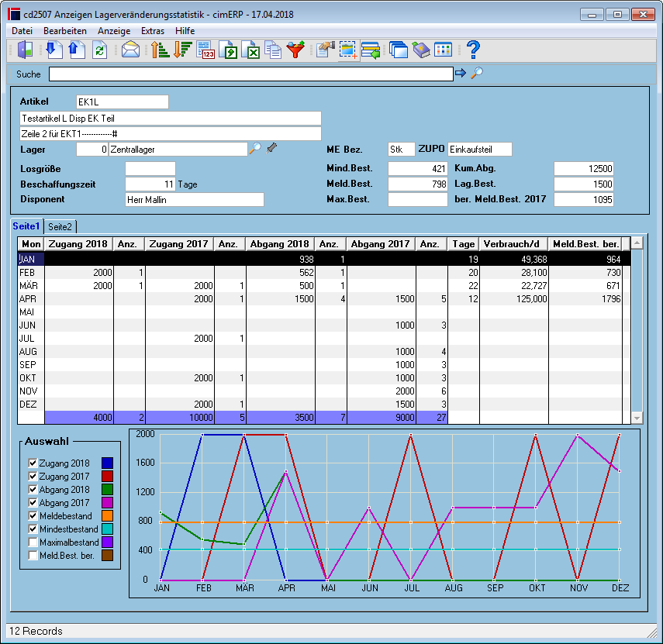Image resolution: width=663 pixels, height=644 pixels.
Task: Click the red Zugang 2017 color swatch
Action: coord(108,477)
